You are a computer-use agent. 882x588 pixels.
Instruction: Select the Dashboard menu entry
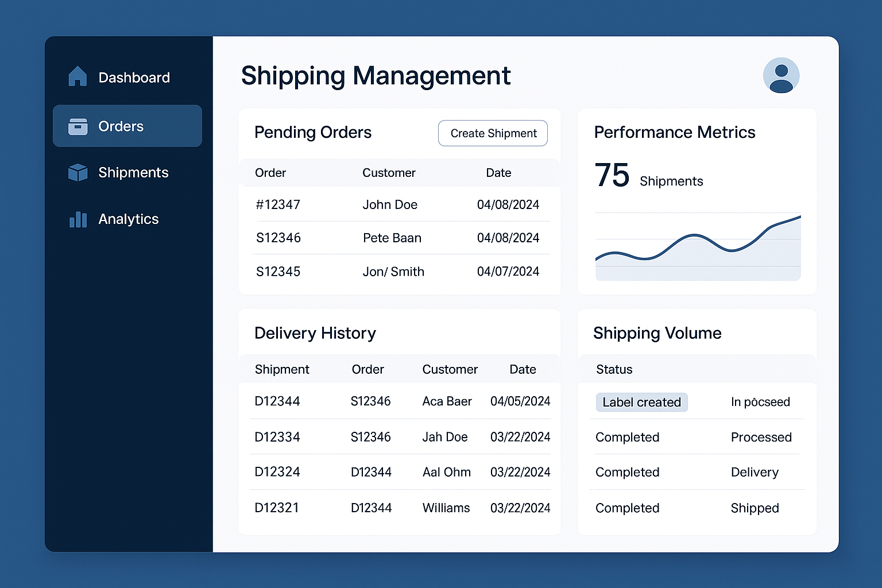click(x=134, y=77)
